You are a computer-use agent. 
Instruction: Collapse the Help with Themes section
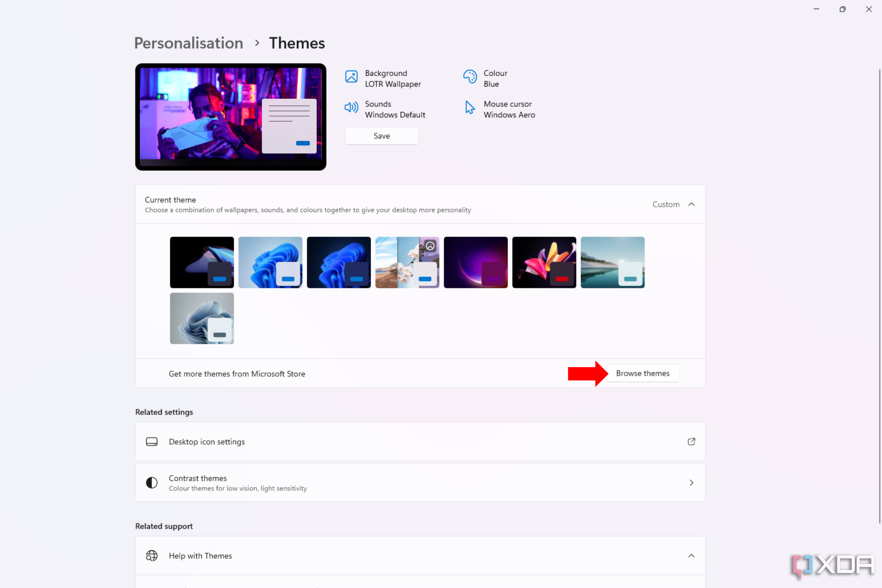691,556
